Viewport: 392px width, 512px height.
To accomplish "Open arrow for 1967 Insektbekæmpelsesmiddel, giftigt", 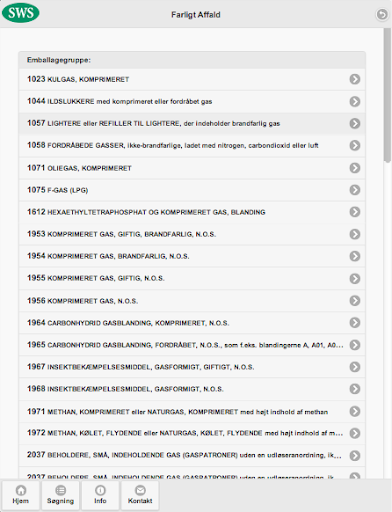I will coord(355,367).
